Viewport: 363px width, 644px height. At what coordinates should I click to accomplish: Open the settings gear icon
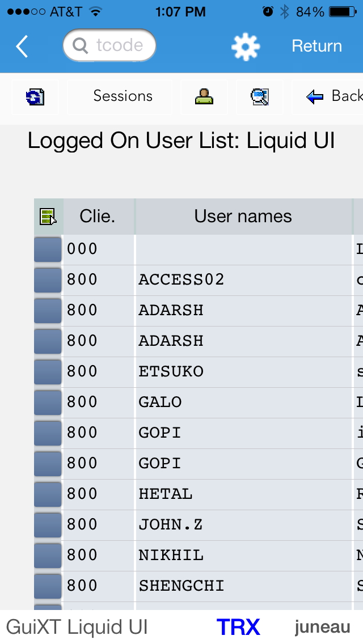[246, 47]
